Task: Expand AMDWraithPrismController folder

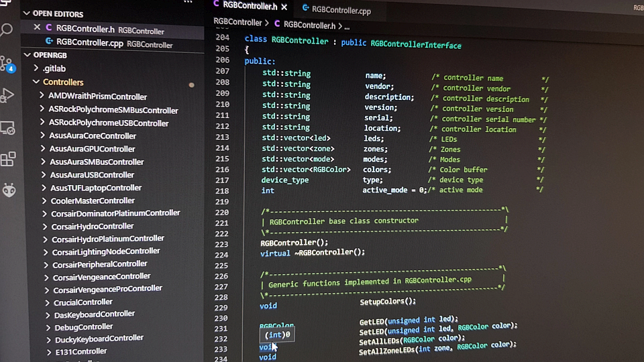Action: tap(42, 95)
